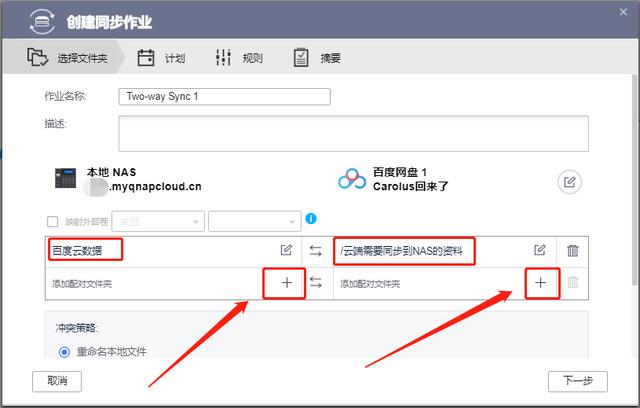Click the blue info icon beside the dropdowns
Screen dimensions: 640x408
point(311,219)
